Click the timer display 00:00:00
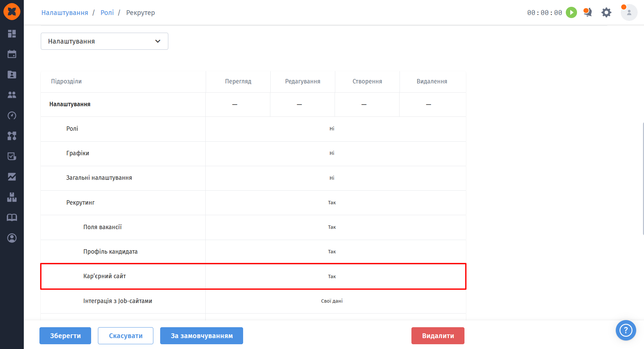 544,13
